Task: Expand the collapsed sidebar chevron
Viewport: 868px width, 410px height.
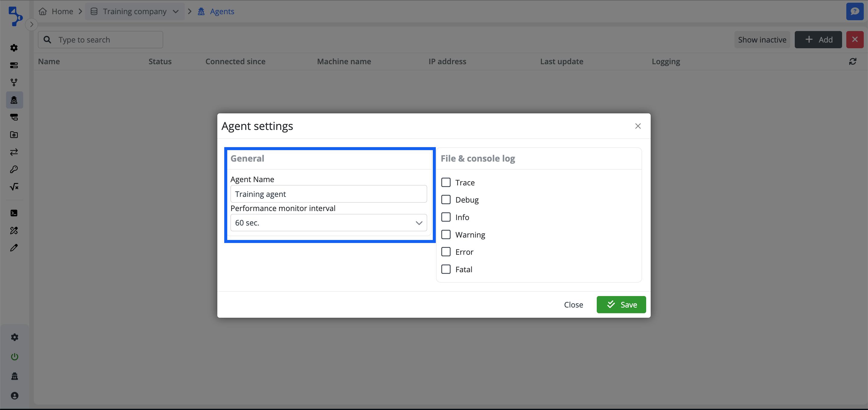Action: pos(31,24)
